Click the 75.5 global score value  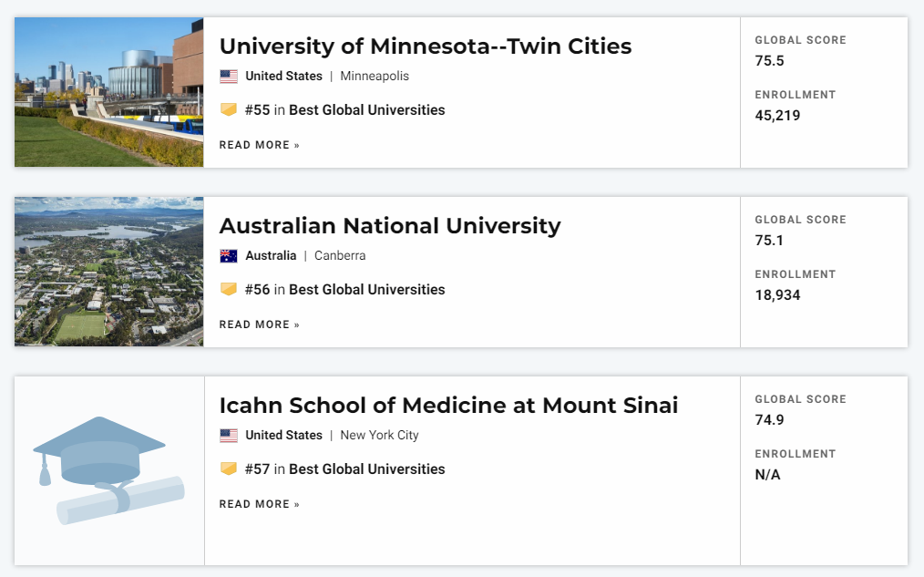coord(770,61)
